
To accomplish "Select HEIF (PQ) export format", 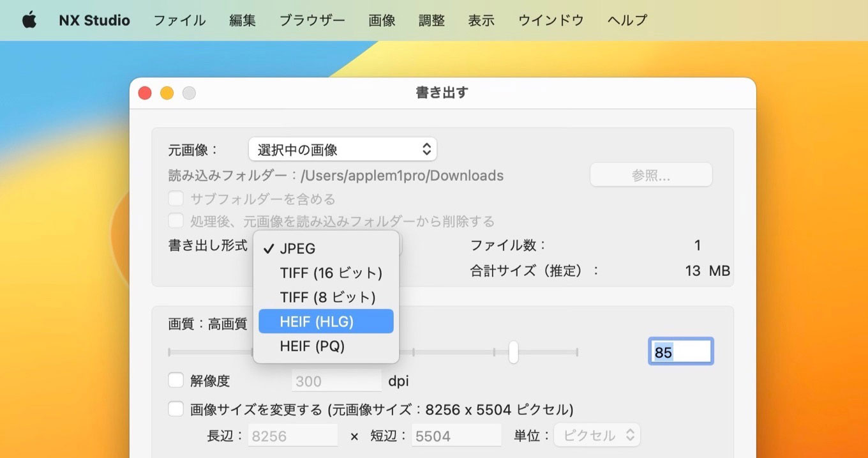I will click(326, 346).
